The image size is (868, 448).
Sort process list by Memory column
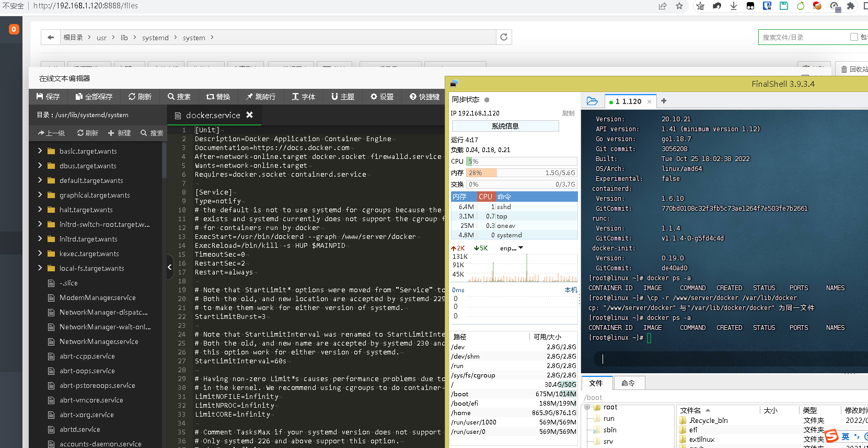coord(464,197)
